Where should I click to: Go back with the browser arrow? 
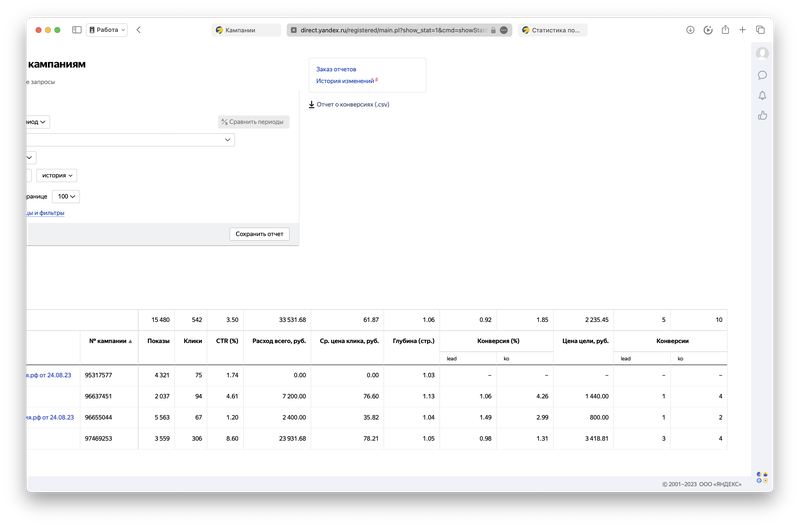point(138,30)
